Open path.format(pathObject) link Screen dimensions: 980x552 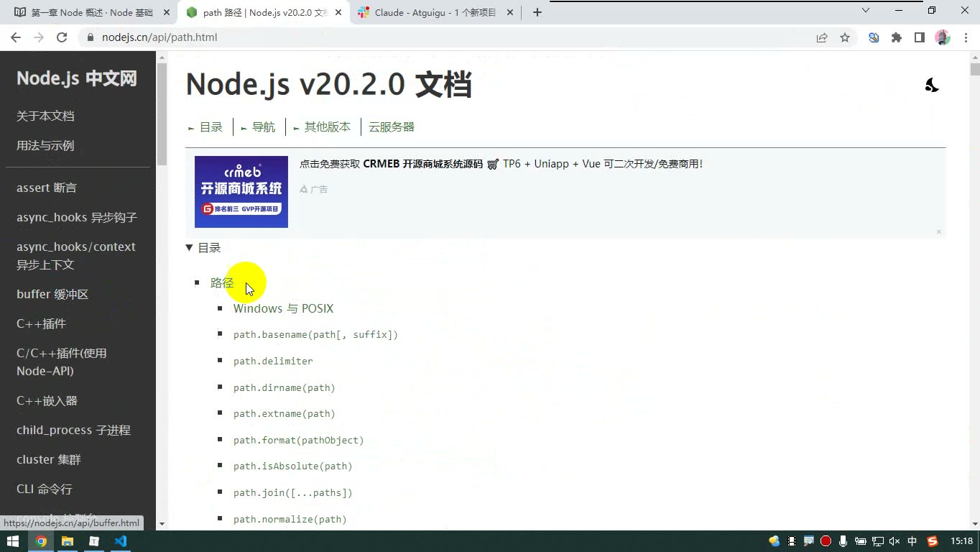(x=299, y=441)
